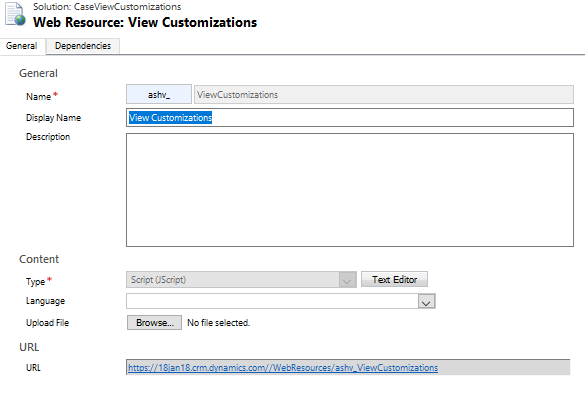The width and height of the screenshot is (585, 395).
Task: Open the Type dropdown Script (JScript)
Action: 241,279
